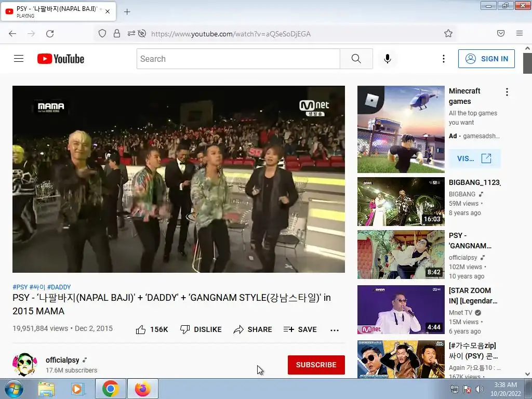This screenshot has width=532, height=399.
Task: Click the #싸이 hashtag
Action: [x=37, y=287]
